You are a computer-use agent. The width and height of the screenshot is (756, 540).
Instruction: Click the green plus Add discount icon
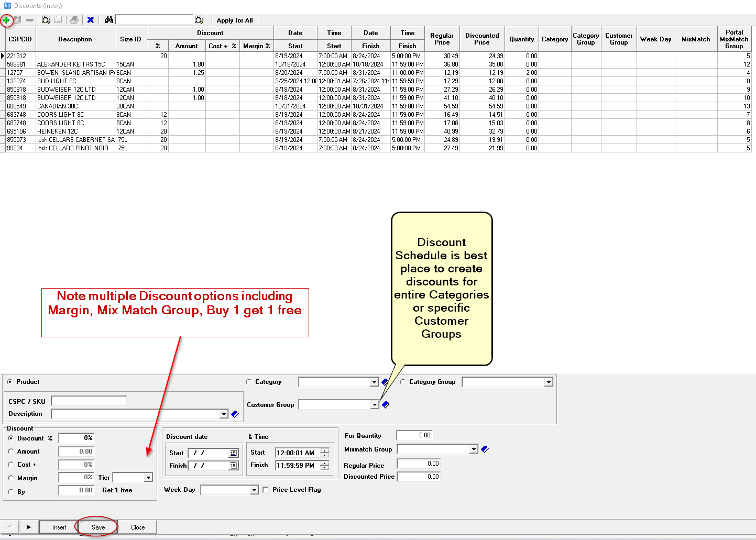coord(6,20)
